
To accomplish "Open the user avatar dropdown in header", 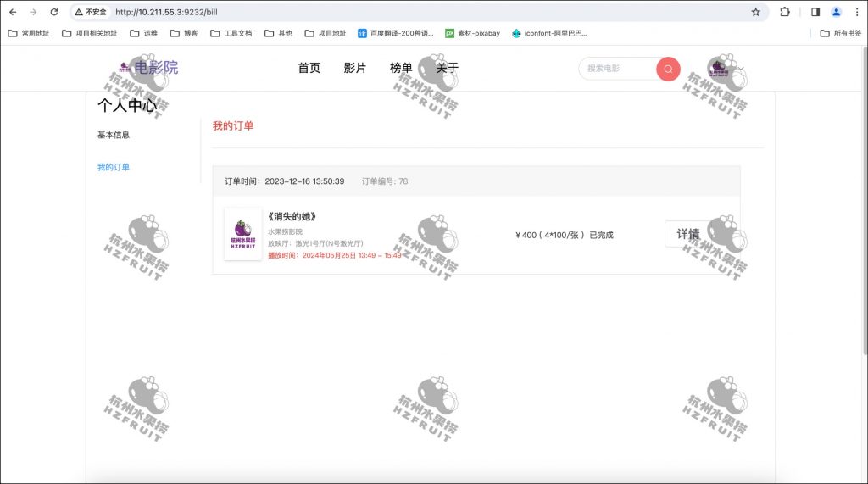I will 725,69.
